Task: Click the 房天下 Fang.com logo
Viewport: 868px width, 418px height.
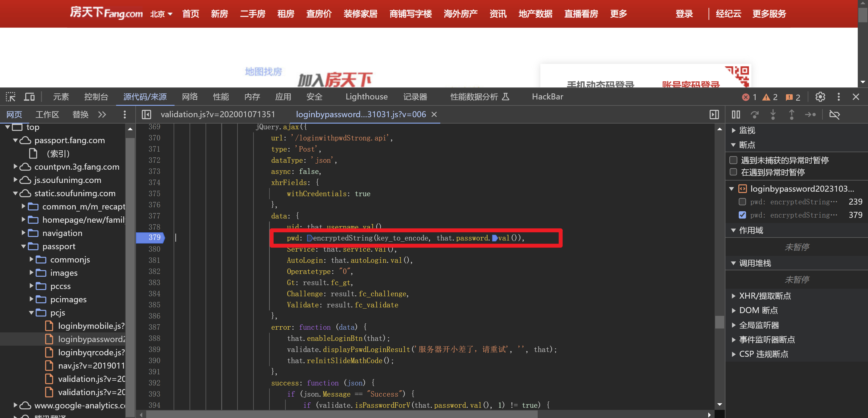Action: coord(106,13)
